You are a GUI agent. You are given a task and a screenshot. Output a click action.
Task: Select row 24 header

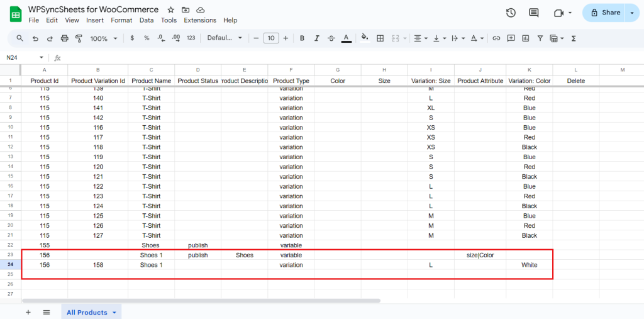pyautogui.click(x=11, y=265)
